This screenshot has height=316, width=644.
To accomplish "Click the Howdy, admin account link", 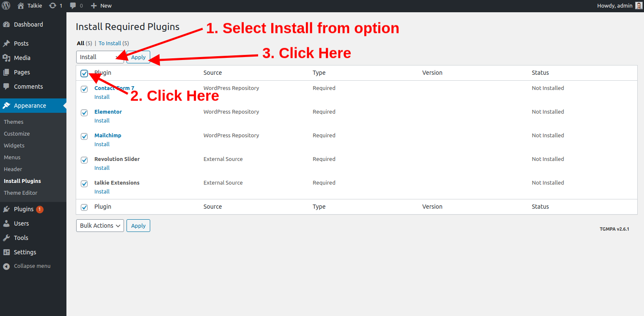I will (615, 6).
